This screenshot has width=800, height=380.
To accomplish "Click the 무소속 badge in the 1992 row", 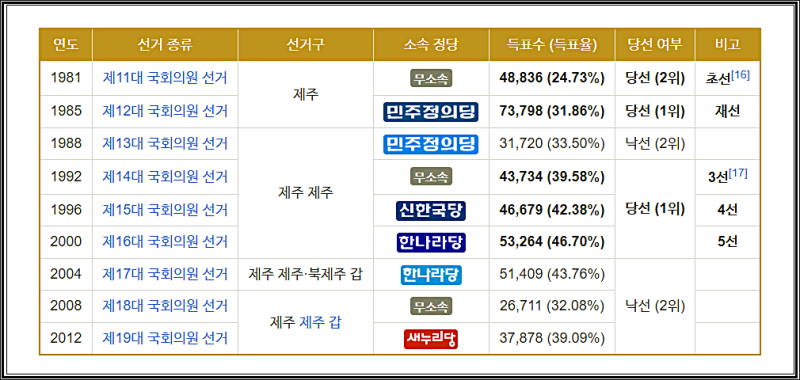I will 431,176.
